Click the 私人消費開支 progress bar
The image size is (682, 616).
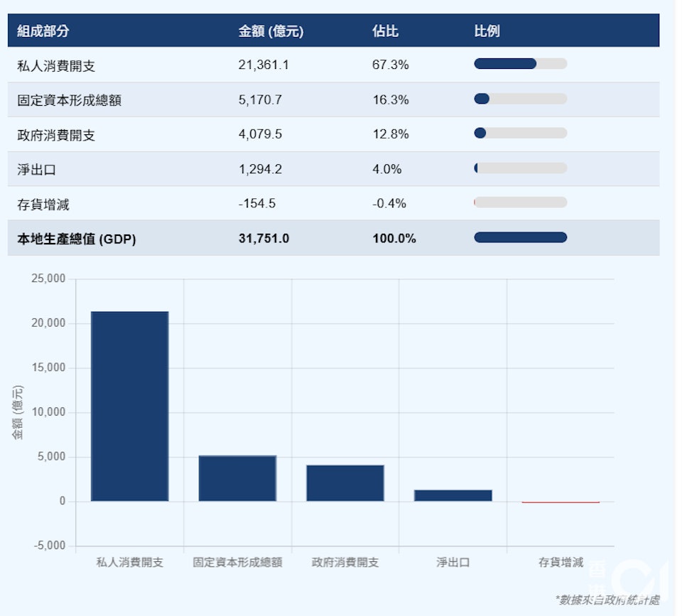tap(520, 64)
